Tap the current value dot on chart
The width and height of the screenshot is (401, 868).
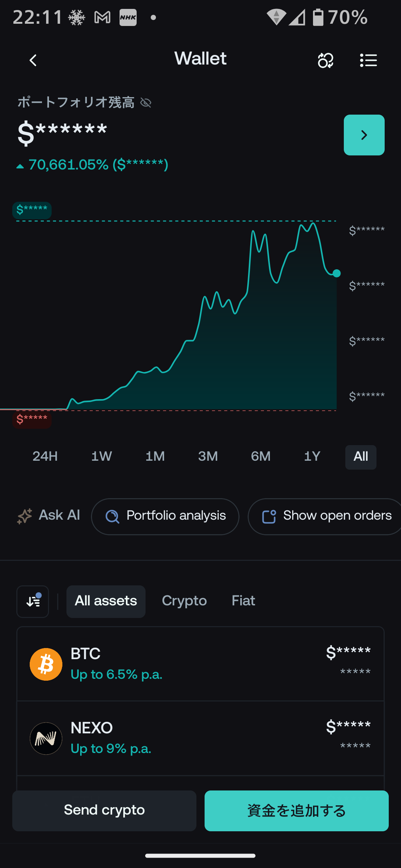pyautogui.click(x=336, y=273)
